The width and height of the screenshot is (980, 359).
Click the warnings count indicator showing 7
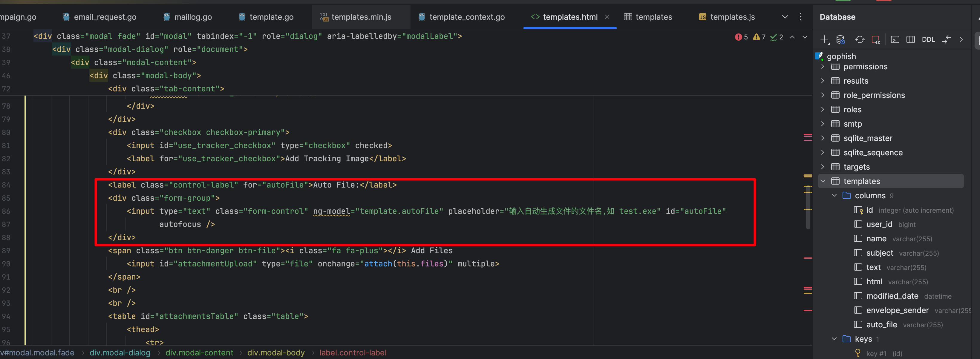(759, 37)
